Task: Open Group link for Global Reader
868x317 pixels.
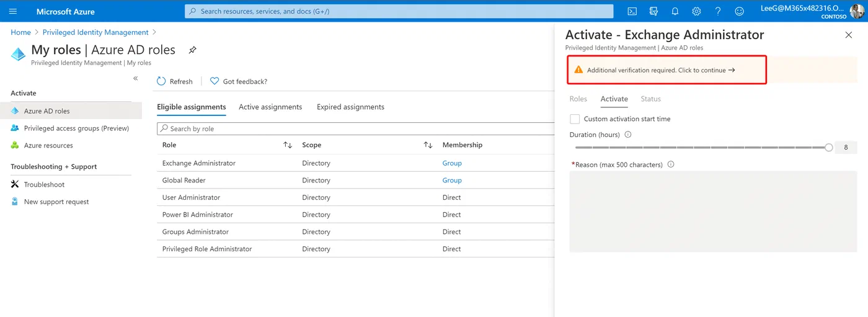Action: (x=452, y=181)
